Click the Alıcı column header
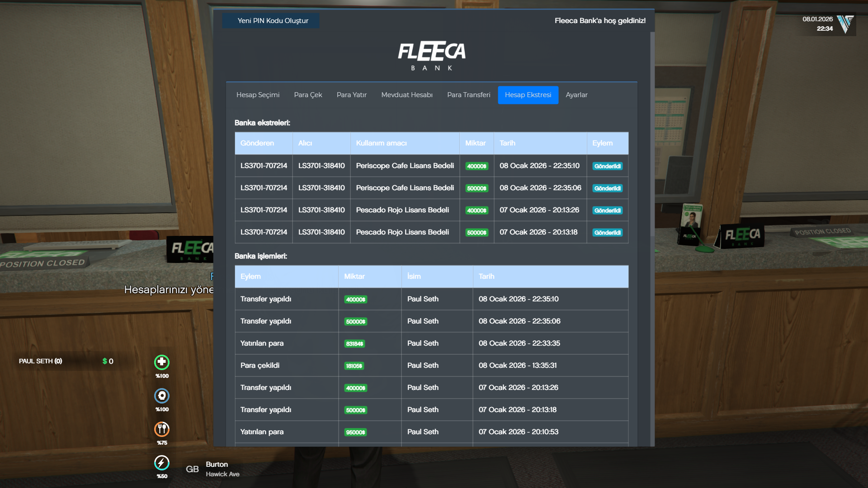Viewport: 868px width, 488px height. (321, 143)
